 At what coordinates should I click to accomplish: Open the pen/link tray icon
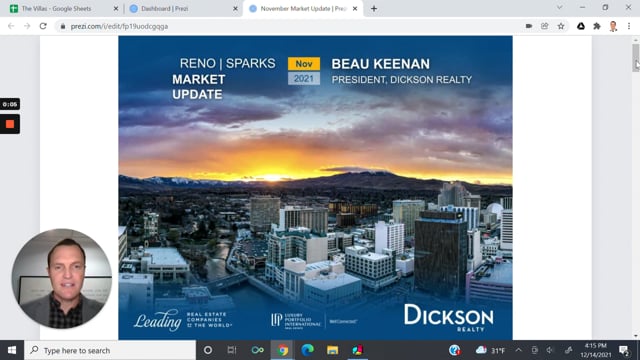point(568,350)
